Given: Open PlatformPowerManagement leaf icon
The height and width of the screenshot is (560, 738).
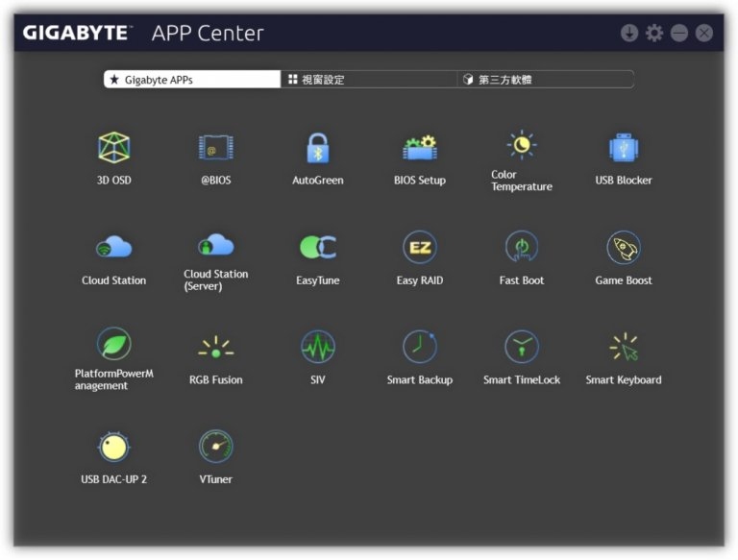Looking at the screenshot, I should 114,344.
